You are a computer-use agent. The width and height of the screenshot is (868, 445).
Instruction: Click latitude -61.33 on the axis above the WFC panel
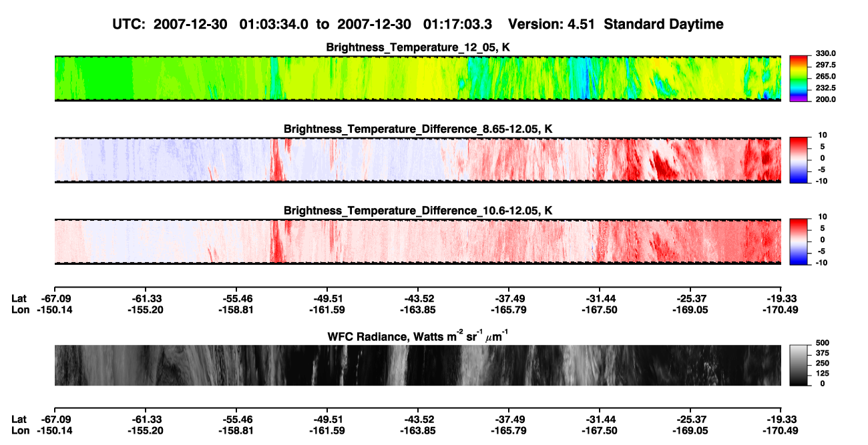[145, 298]
